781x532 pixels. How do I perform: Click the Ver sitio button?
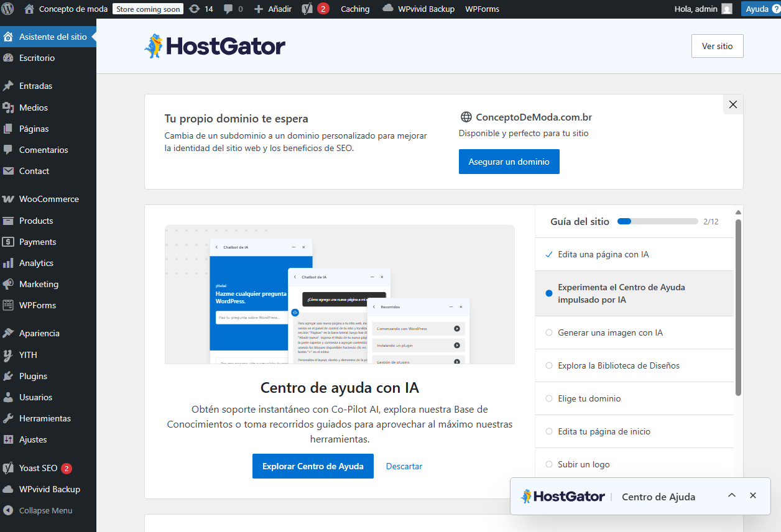[717, 46]
